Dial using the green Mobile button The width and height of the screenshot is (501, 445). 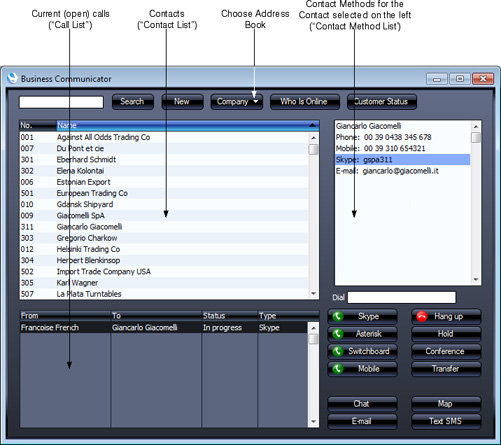pos(362,369)
